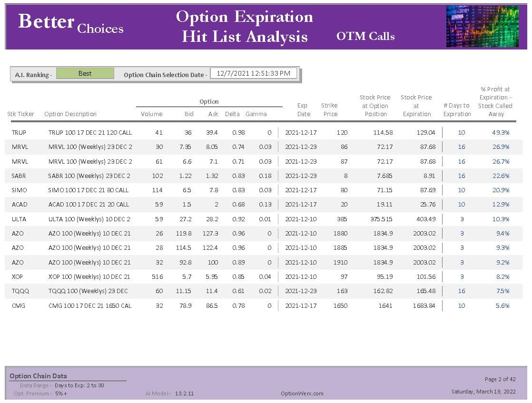Select the SABR ticker cell
532x403 pixels.
tap(19, 176)
